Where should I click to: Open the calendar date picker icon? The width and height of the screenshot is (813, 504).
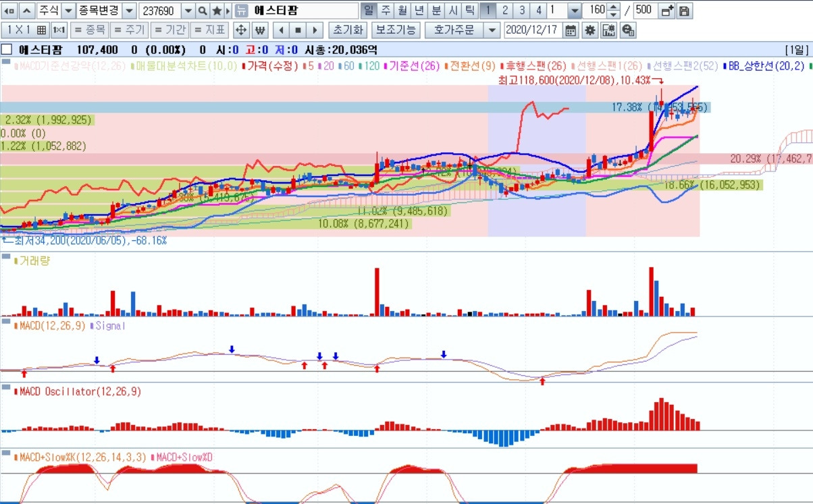click(571, 30)
